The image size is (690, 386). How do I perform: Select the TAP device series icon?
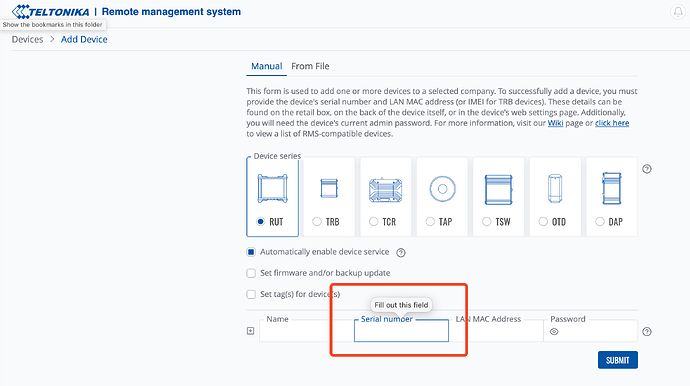(x=442, y=189)
